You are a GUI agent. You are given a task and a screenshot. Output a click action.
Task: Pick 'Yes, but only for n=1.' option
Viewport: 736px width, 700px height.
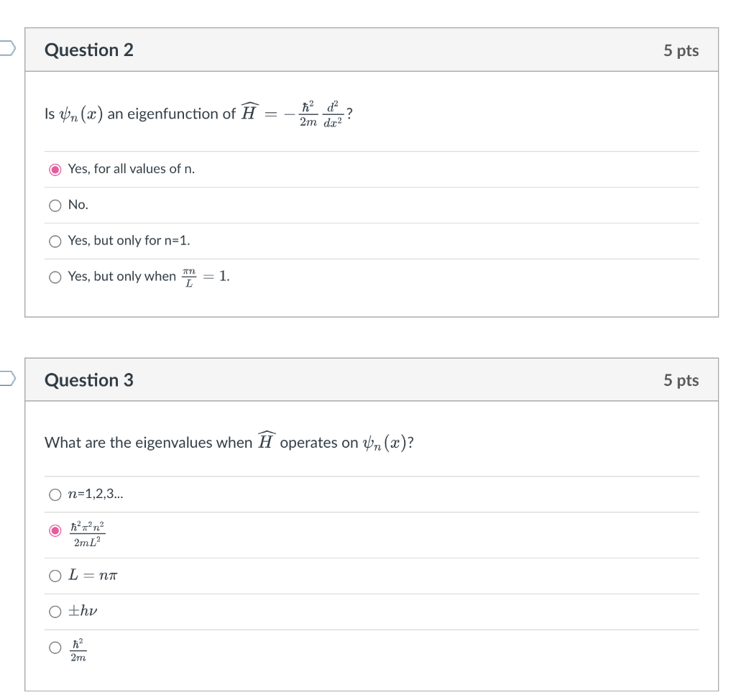[x=55, y=241]
